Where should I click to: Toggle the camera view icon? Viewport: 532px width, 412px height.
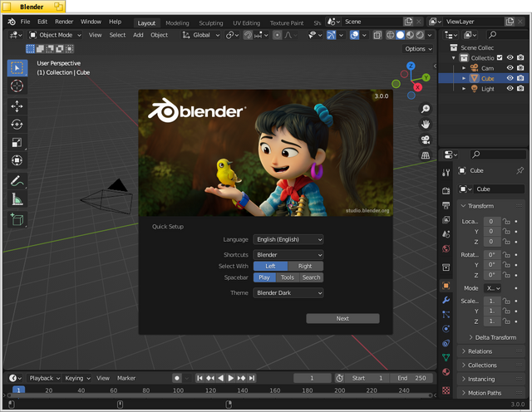425,140
